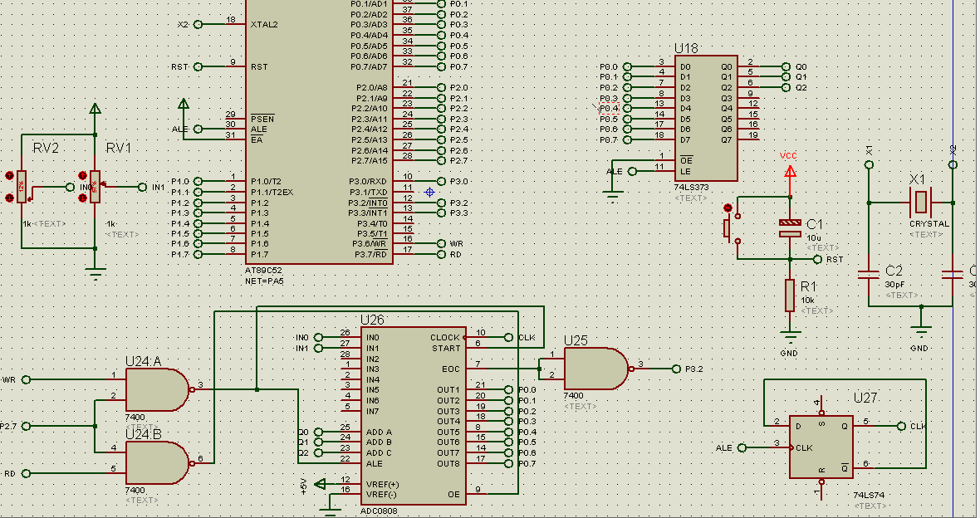Click the U25 NAND gate symbol
Viewport: 980px width, 518px height.
pyautogui.click(x=593, y=369)
